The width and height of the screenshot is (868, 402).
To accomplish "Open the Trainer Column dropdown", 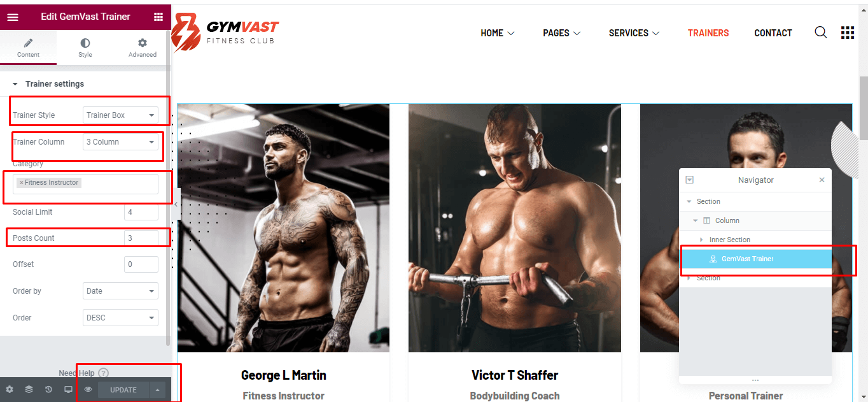I will point(120,142).
